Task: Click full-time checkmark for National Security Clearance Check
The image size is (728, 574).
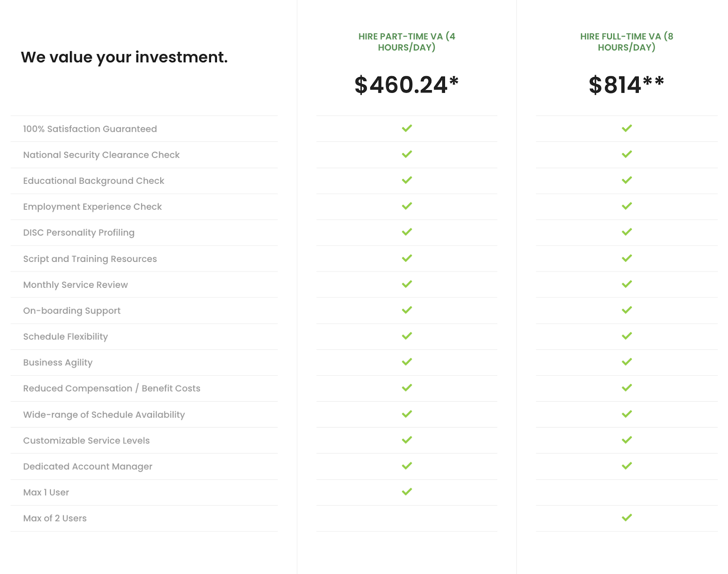Action: (627, 154)
